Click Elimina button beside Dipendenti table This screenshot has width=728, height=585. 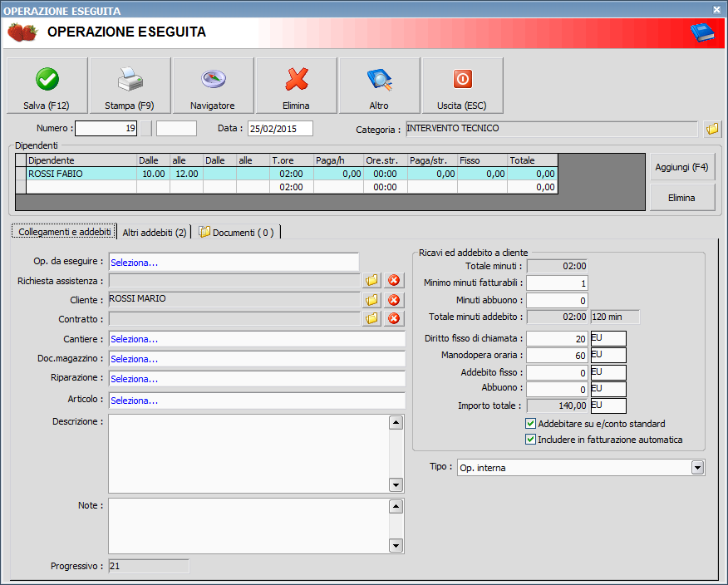pos(681,198)
